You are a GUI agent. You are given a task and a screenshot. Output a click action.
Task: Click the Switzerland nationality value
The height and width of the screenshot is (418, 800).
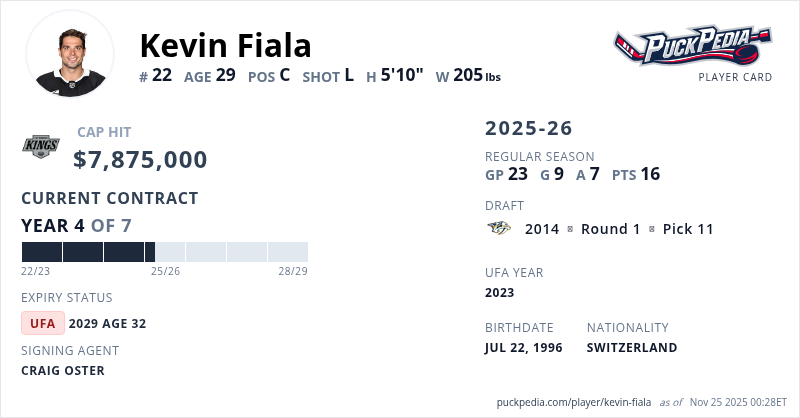632,348
